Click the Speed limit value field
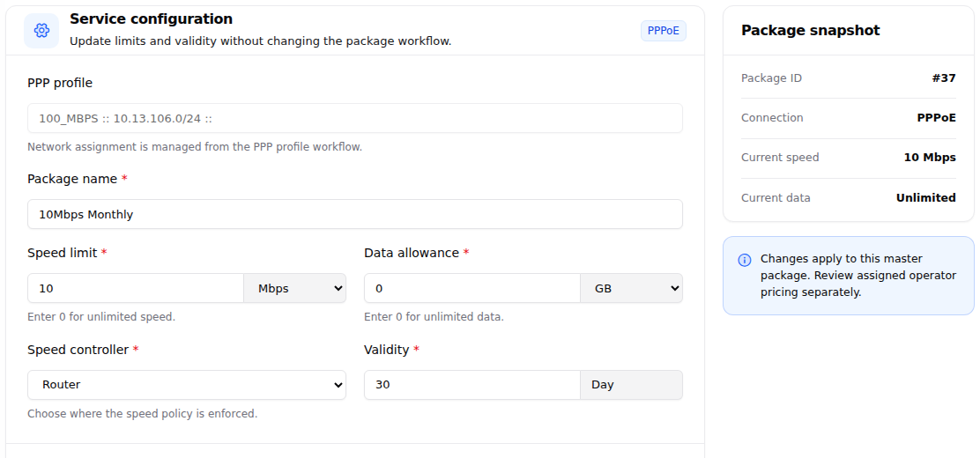 tap(136, 288)
